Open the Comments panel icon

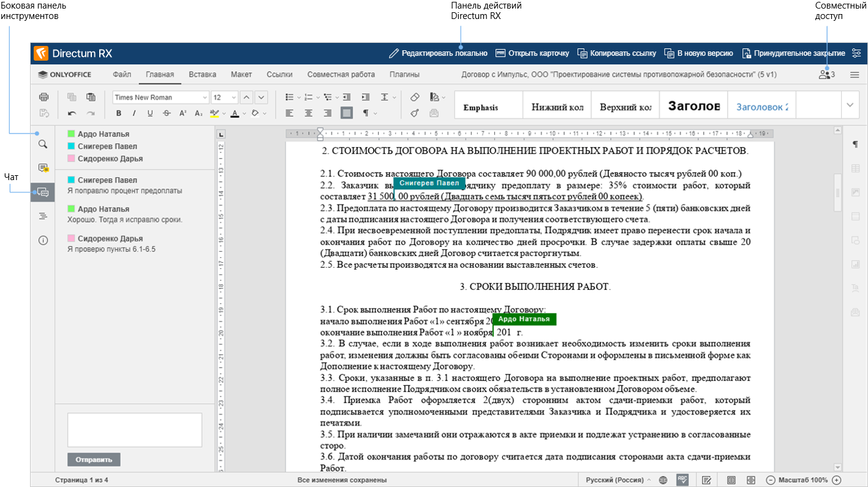coord(43,168)
